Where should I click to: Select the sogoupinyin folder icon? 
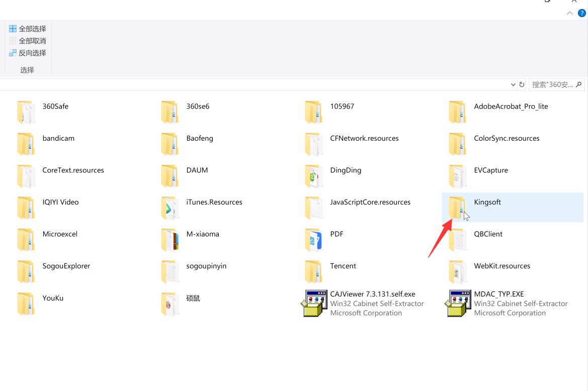(x=170, y=271)
